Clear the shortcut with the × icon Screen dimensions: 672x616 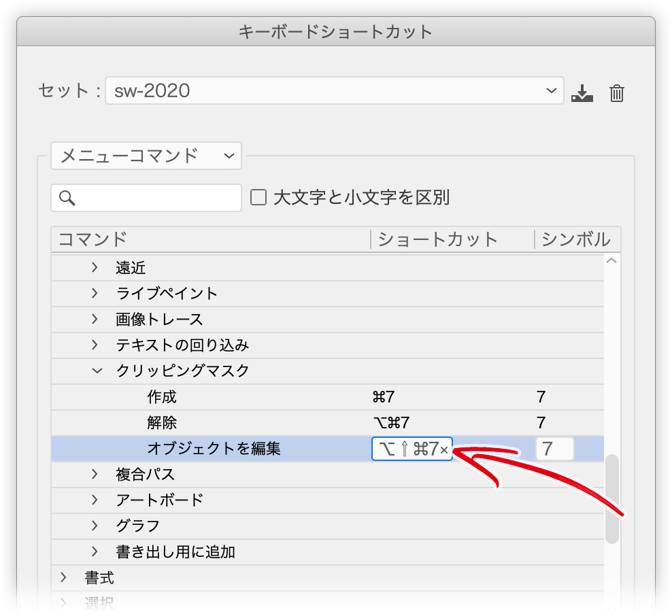pyautogui.click(x=444, y=450)
